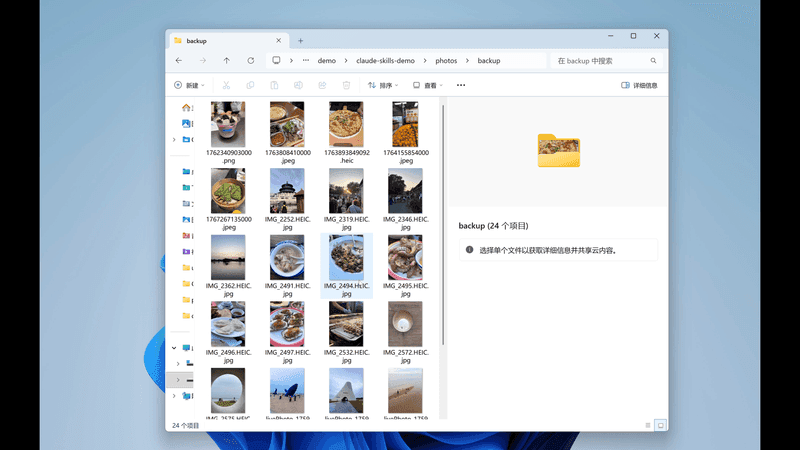Click the See more ellipsis in toolbar
800x450 pixels.
tap(461, 85)
